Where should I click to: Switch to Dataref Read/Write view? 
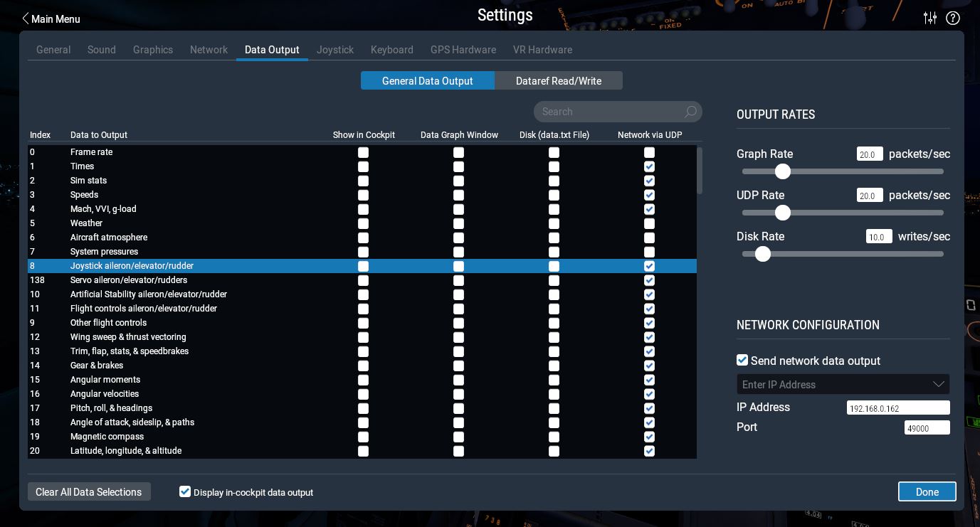click(x=559, y=80)
